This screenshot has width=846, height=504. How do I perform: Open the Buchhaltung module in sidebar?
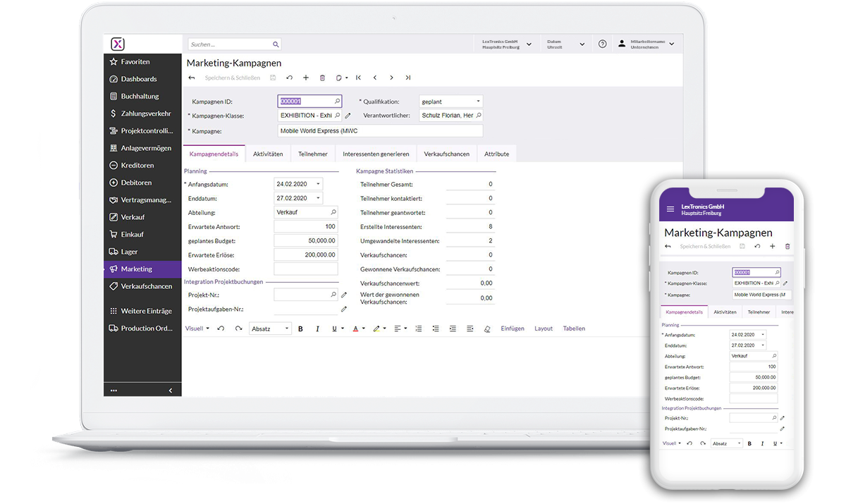[142, 97]
